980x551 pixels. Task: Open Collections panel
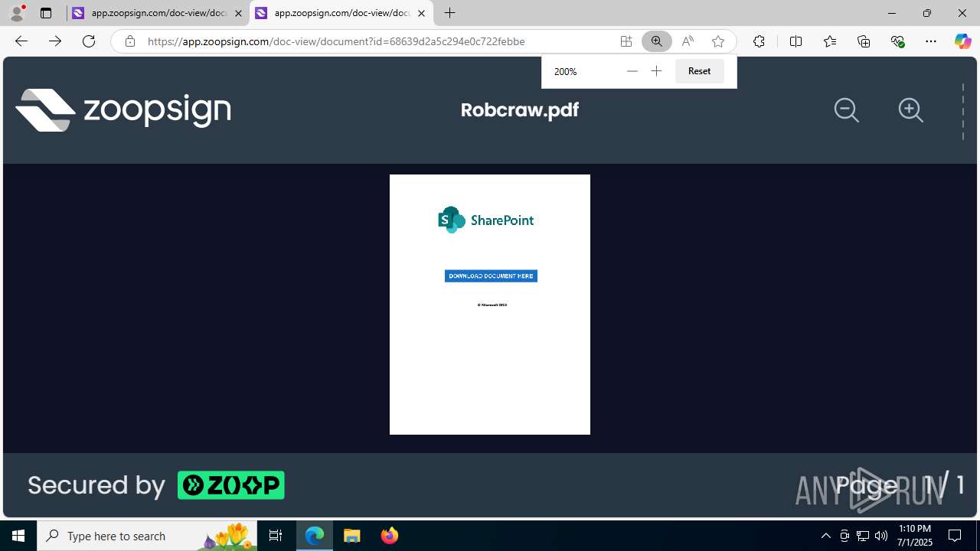tap(864, 41)
